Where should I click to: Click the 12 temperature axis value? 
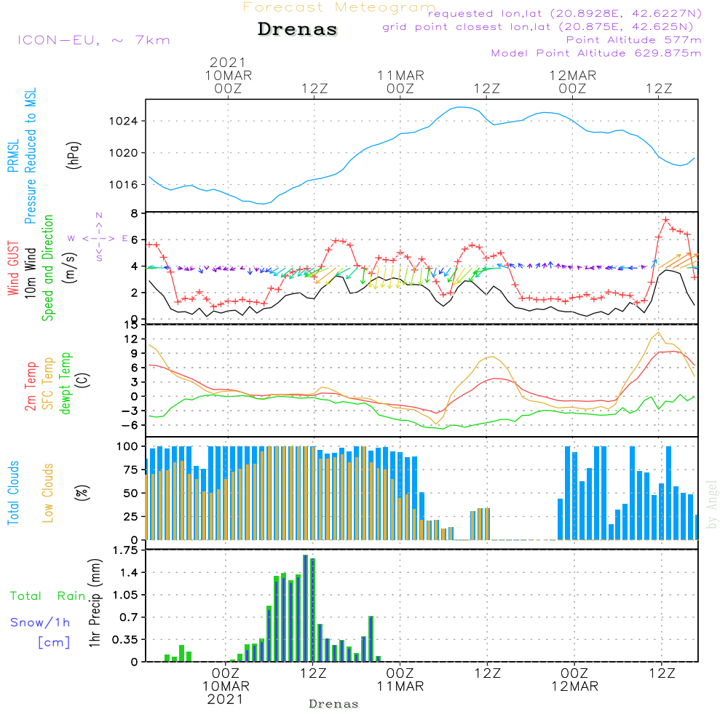131,339
